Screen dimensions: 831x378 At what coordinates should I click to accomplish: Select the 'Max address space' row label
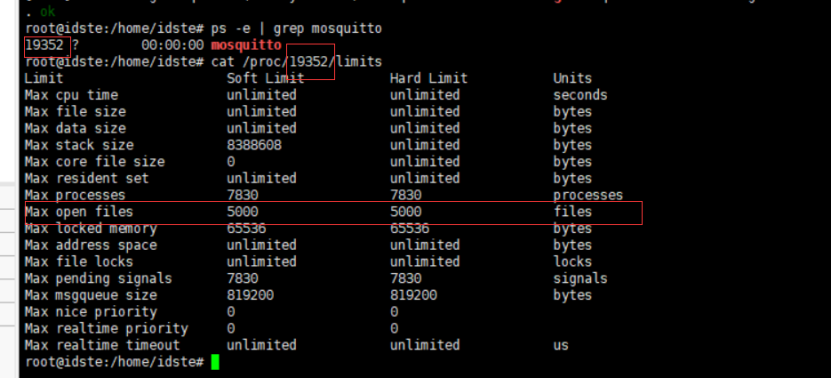[x=91, y=245]
